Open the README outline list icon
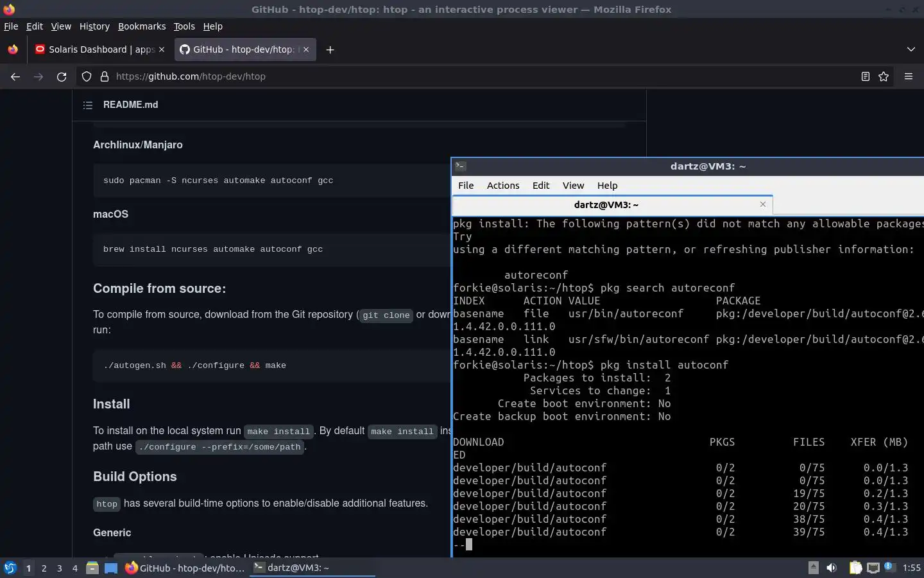Screen dimensions: 924x578 [x=88, y=105]
